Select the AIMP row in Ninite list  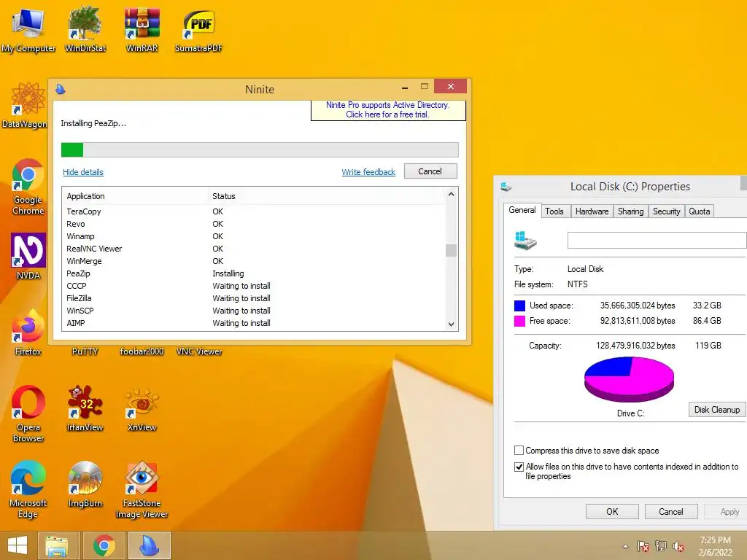coord(253,323)
